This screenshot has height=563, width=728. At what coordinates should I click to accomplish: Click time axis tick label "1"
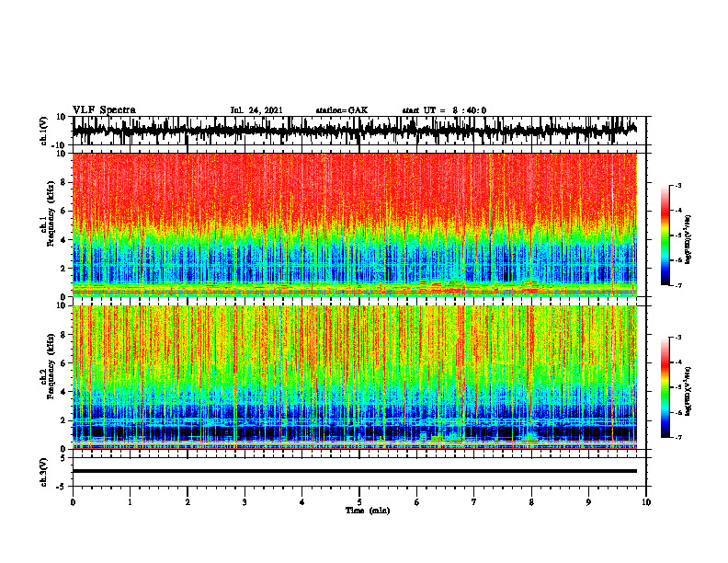[x=130, y=502]
